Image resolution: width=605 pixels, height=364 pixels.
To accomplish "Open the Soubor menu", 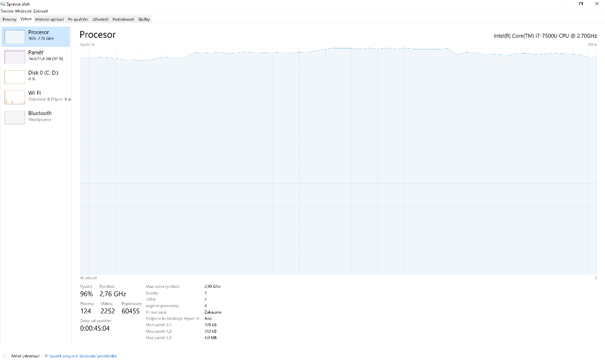I will click(x=7, y=11).
